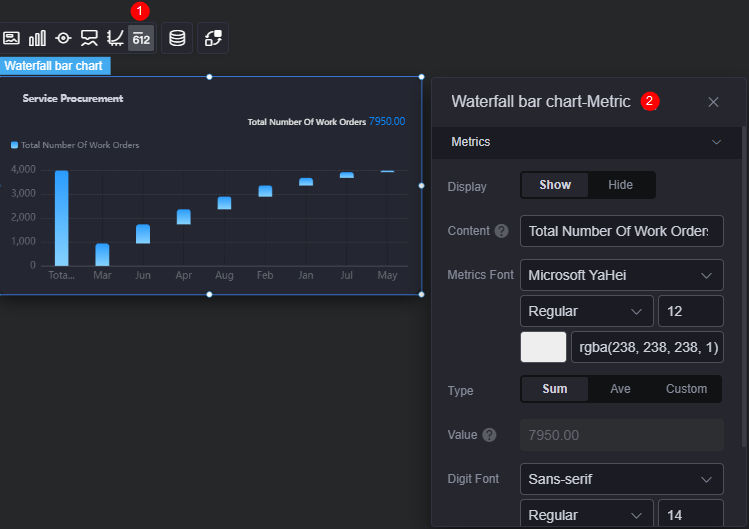Select the disabled Value field 7950.00
The height and width of the screenshot is (529, 749).
pos(621,435)
